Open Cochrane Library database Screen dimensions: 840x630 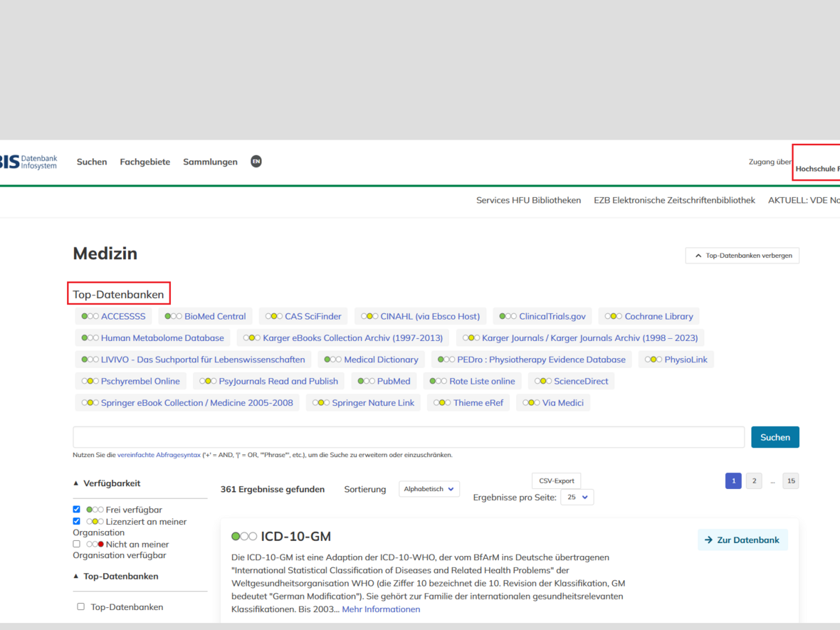click(x=649, y=317)
